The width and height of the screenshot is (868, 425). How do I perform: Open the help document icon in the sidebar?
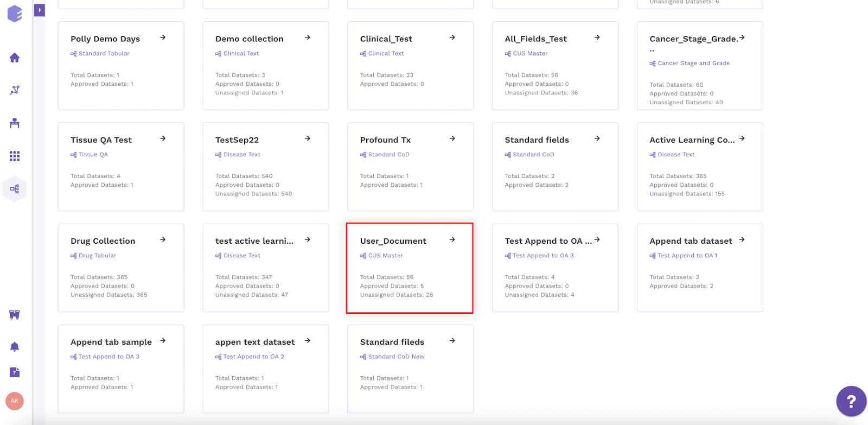click(15, 372)
